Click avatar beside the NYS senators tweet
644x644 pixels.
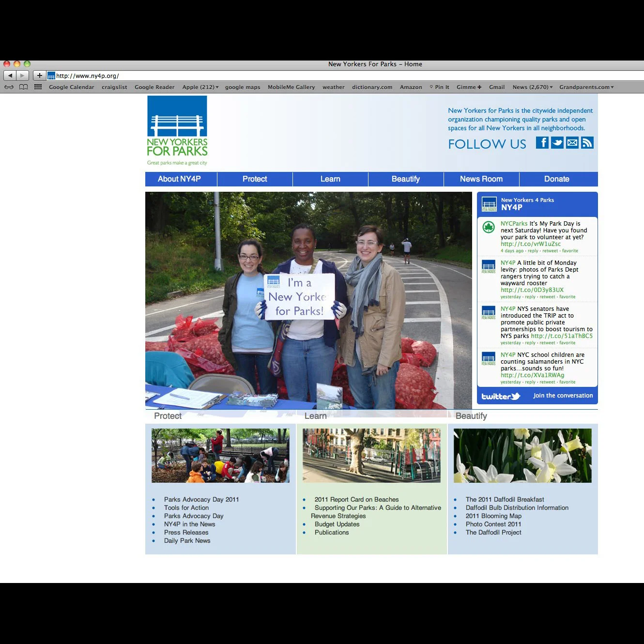[x=489, y=312]
